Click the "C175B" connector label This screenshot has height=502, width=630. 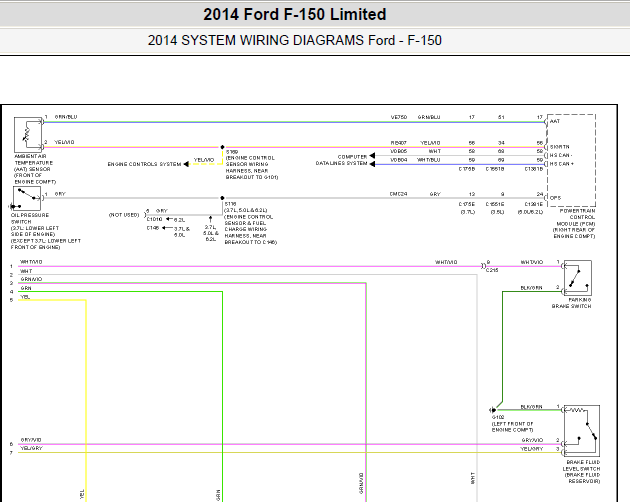(x=467, y=169)
